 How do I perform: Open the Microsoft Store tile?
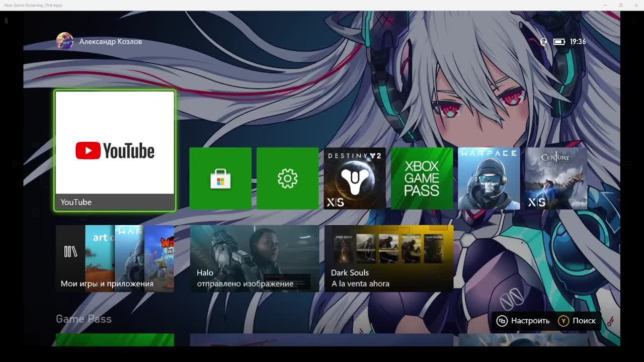tap(220, 178)
